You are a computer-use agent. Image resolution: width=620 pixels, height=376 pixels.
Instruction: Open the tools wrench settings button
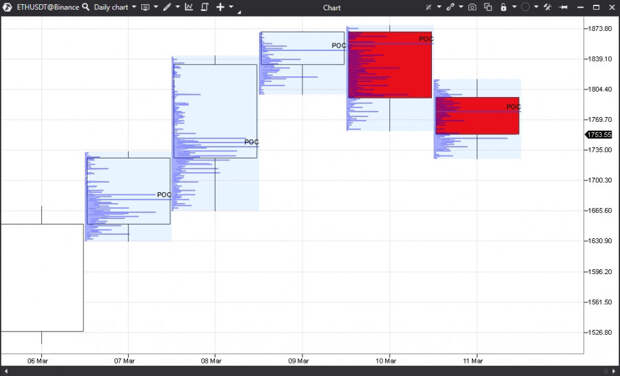tap(547, 7)
